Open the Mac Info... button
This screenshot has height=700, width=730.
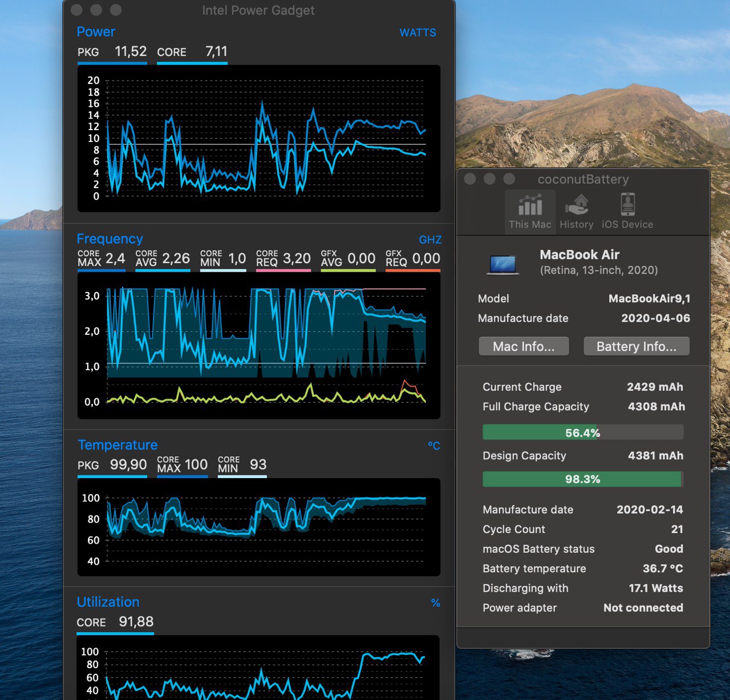tap(524, 346)
